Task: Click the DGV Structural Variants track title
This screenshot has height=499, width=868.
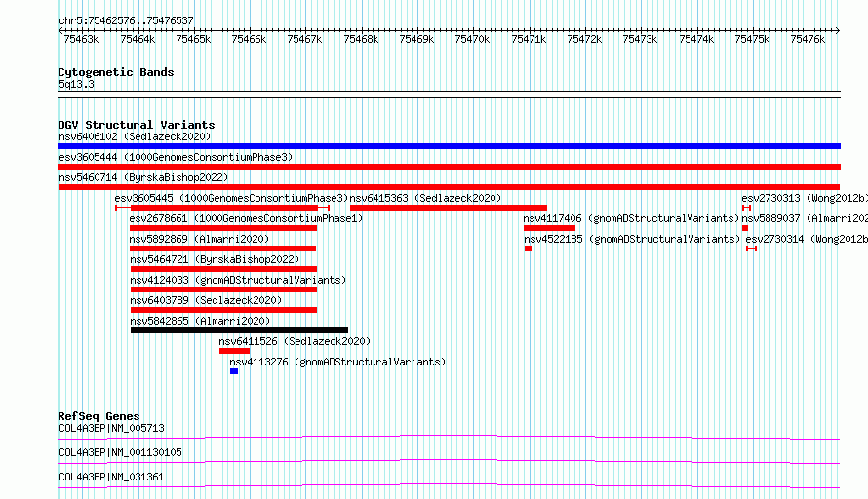Action: pyautogui.click(x=137, y=125)
